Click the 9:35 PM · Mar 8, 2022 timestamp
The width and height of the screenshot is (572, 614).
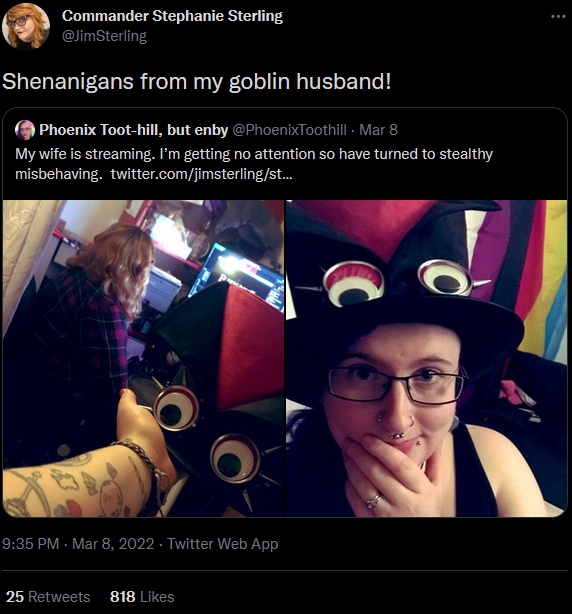tap(78, 544)
